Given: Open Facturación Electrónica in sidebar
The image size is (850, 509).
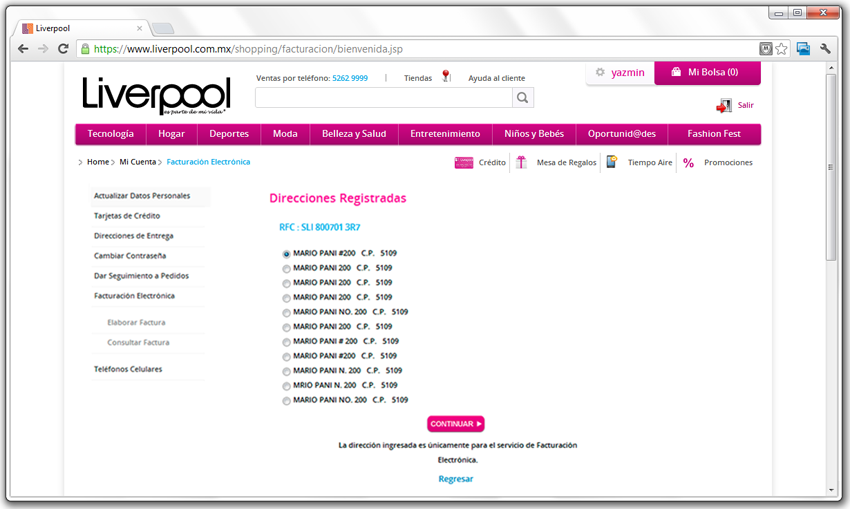Looking at the screenshot, I should click(x=134, y=296).
